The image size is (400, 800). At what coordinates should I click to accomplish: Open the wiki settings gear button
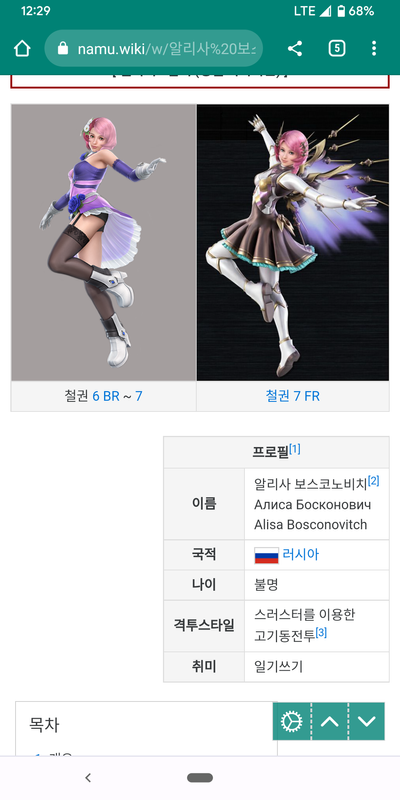[292, 721]
